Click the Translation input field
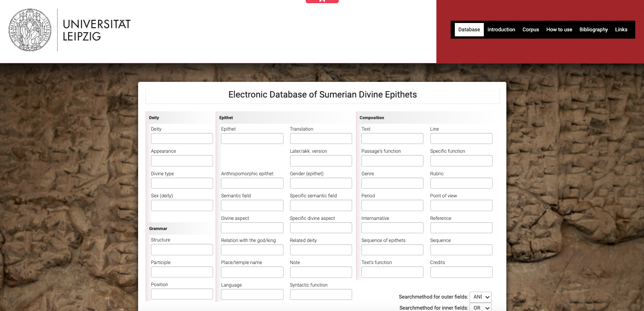The width and height of the screenshot is (644, 311). tap(321, 138)
